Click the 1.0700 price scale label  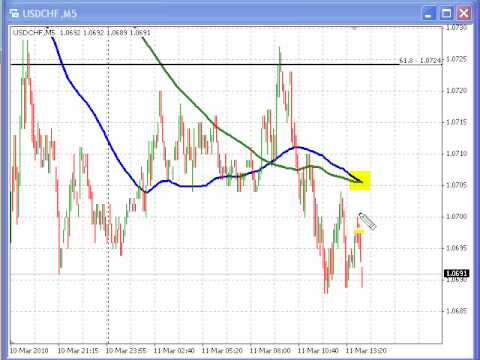456,217
